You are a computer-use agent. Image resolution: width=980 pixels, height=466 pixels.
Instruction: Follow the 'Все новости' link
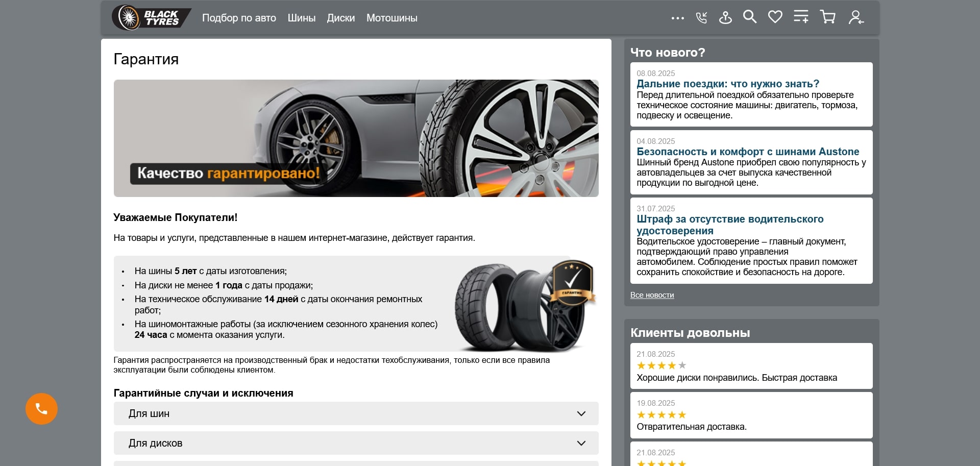tap(652, 295)
